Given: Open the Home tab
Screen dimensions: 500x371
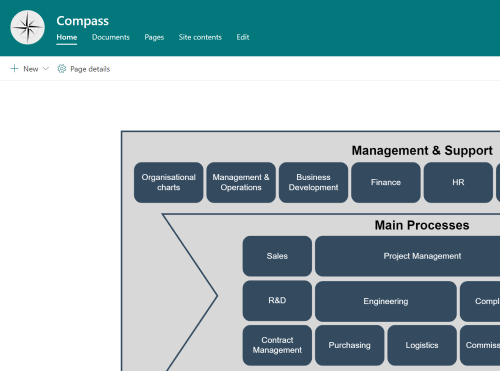Looking at the screenshot, I should (67, 37).
